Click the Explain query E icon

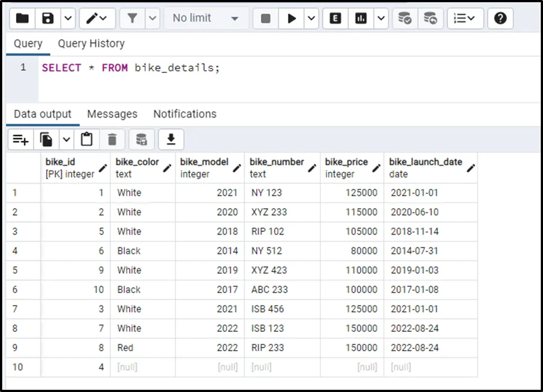tap(335, 18)
